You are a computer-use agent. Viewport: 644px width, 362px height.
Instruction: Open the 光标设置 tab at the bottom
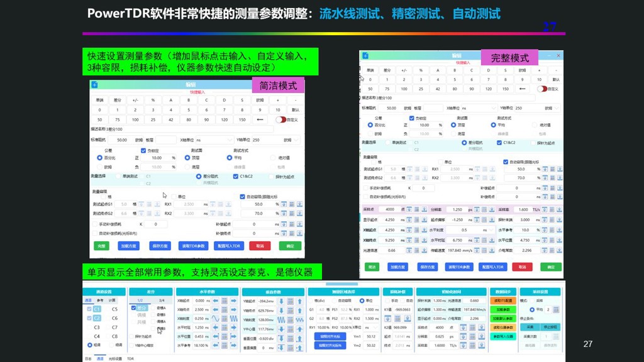point(115,359)
